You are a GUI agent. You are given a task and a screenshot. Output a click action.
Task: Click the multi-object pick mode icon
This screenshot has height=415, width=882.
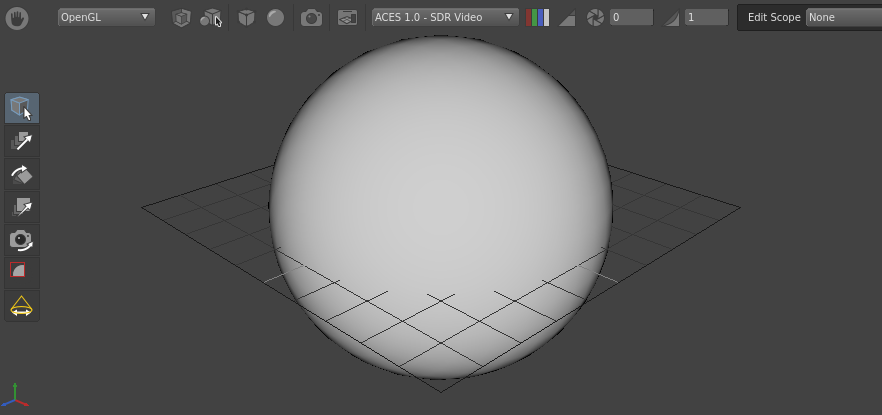tap(210, 18)
